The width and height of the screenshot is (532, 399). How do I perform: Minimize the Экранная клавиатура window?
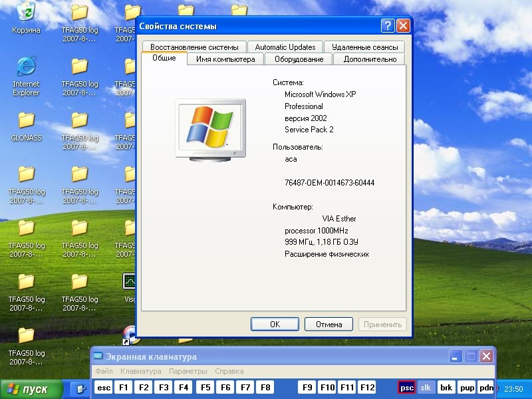click(456, 356)
